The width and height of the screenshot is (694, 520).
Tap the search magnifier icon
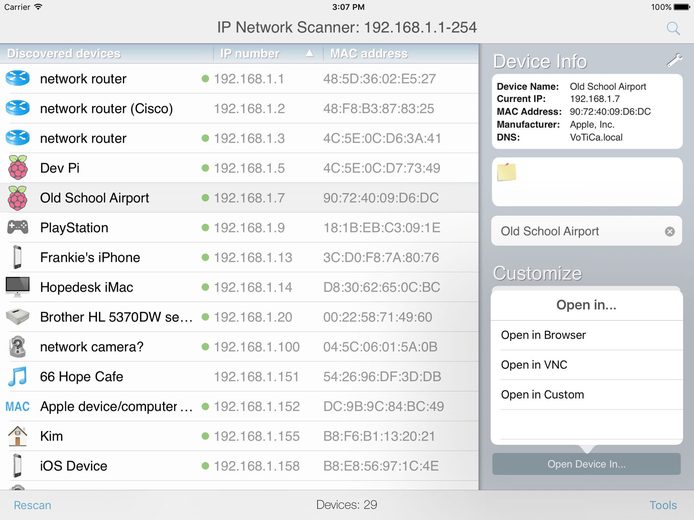673,29
